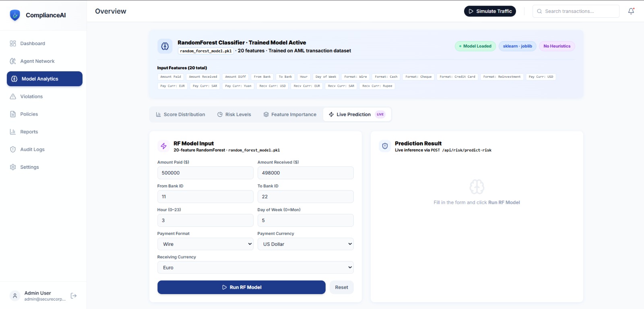644x309 pixels.
Task: Focus the Search transactions field
Action: (x=576, y=11)
